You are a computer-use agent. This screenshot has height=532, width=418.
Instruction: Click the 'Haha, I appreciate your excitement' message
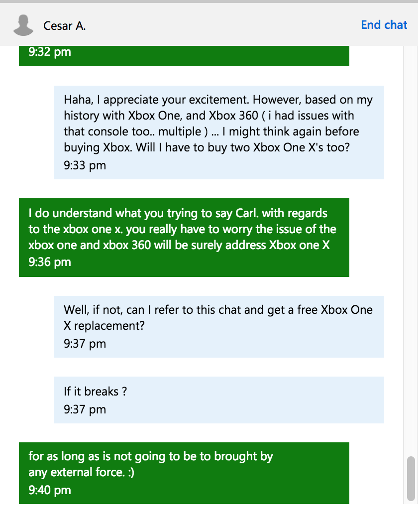click(x=218, y=133)
